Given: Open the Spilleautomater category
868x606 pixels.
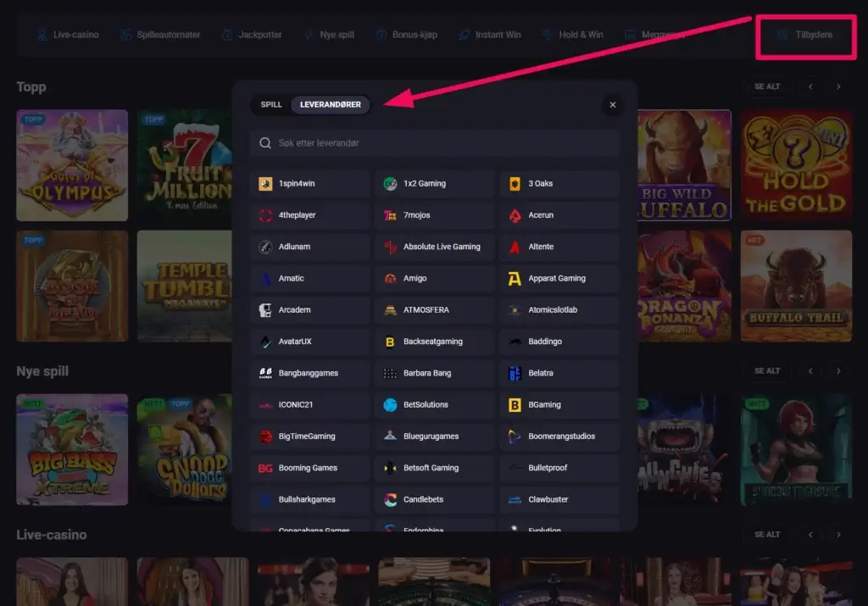Looking at the screenshot, I should click(x=160, y=35).
